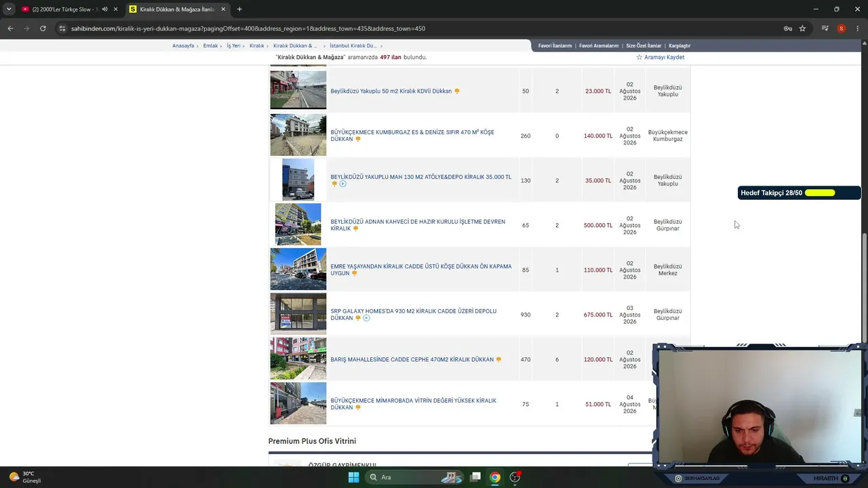Switch to the 2000'Ler Türkçe Slow tab
868x488 pixels.
point(65,9)
